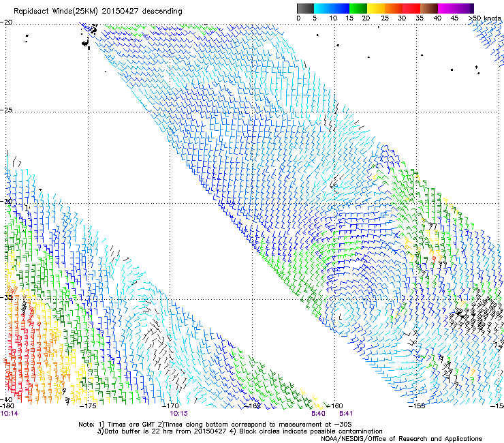Click the cyan-to-blue 5–15 knots legend segment

pos(332,8)
